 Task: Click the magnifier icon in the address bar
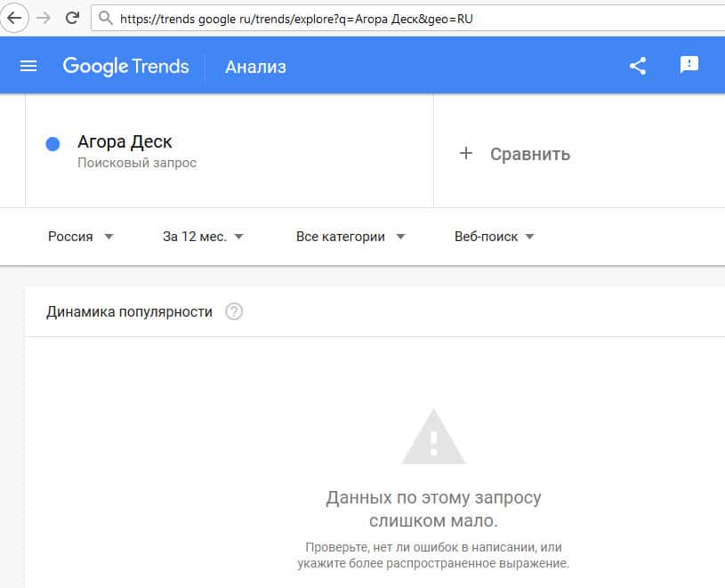pyautogui.click(x=106, y=18)
